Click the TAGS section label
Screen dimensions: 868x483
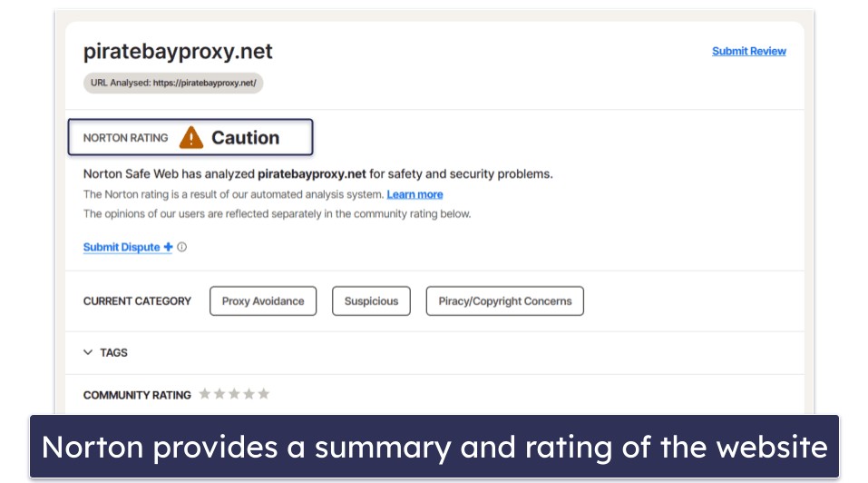coord(113,353)
